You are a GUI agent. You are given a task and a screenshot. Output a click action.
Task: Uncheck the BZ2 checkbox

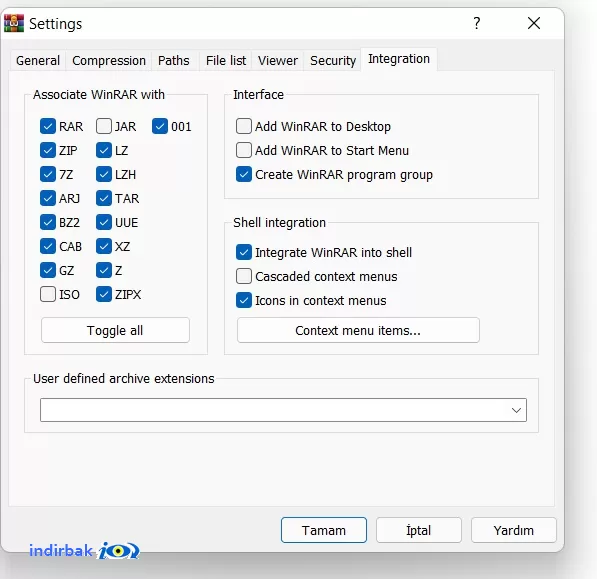click(48, 222)
